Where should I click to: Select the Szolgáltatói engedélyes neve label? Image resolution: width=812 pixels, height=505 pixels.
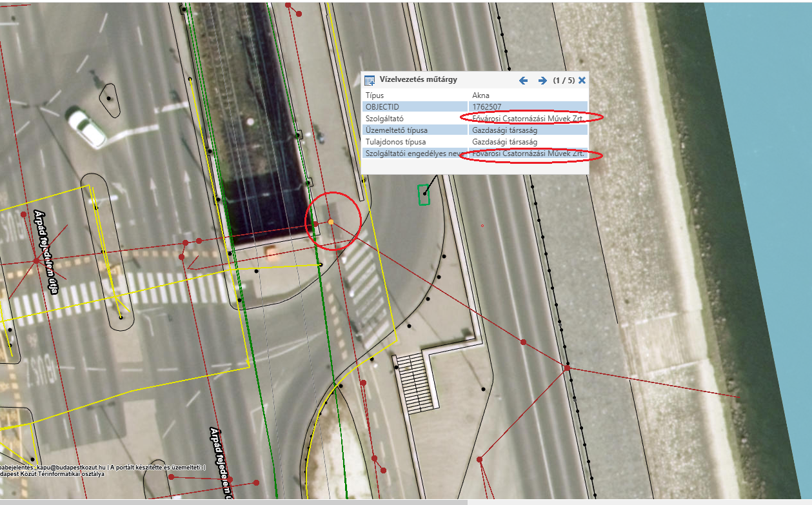tap(411, 153)
